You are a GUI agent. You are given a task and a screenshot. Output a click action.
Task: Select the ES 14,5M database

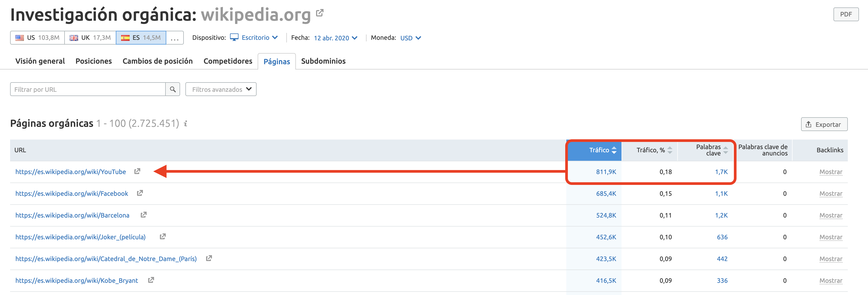coord(141,38)
